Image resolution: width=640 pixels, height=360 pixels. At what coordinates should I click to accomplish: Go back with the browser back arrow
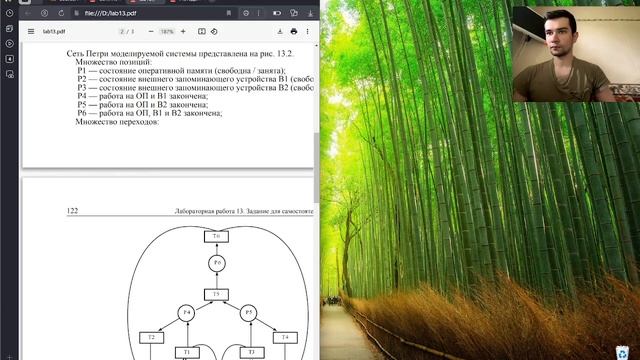point(27,13)
